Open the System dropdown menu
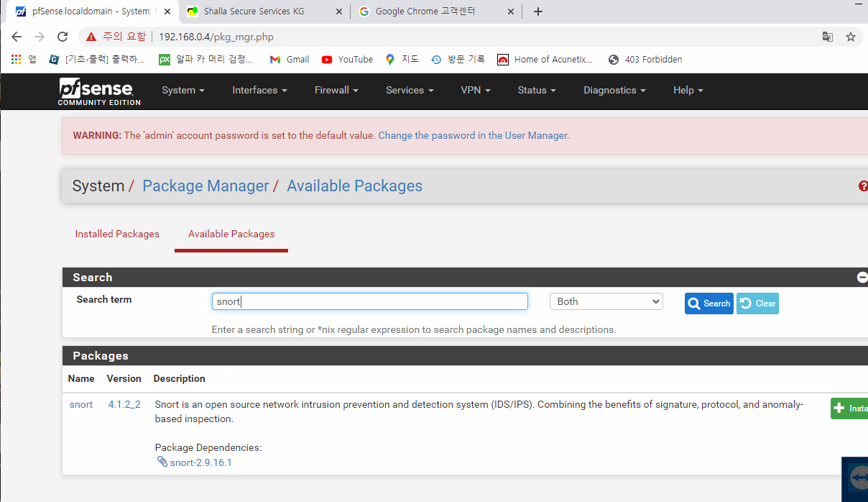Viewport: 868px width, 502px height. pos(183,90)
